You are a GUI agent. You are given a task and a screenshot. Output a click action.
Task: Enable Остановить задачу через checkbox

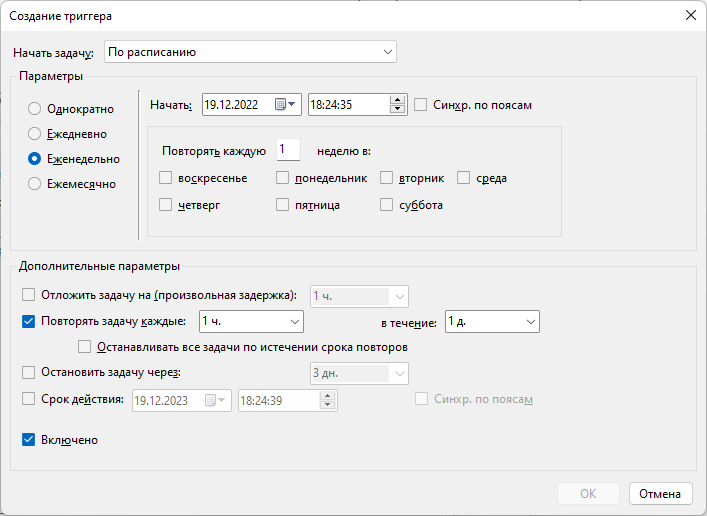pos(28,373)
